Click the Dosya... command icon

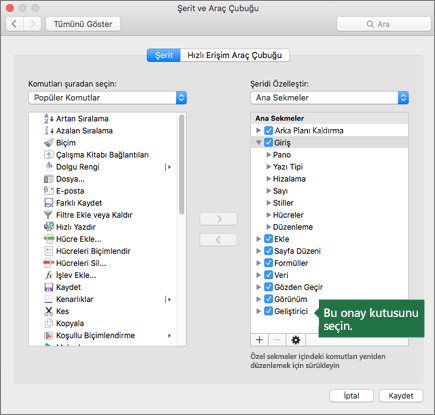49,179
